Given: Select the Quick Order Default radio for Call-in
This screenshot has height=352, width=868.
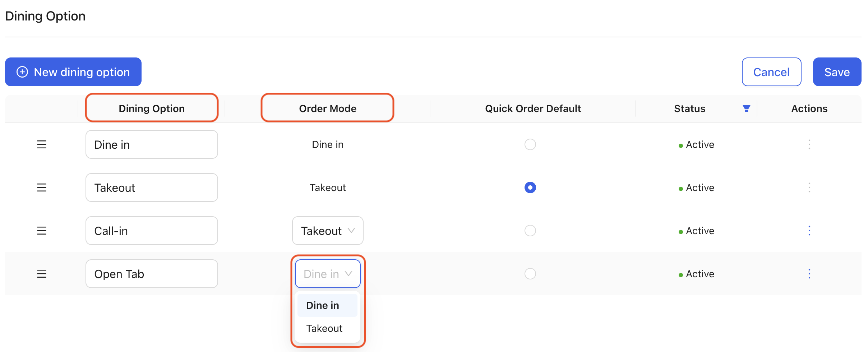Looking at the screenshot, I should (530, 231).
